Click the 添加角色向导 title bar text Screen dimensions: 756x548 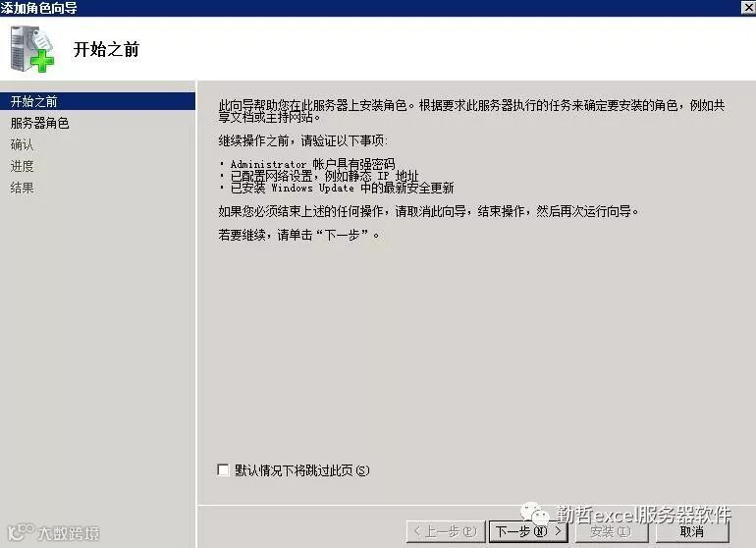click(x=38, y=8)
